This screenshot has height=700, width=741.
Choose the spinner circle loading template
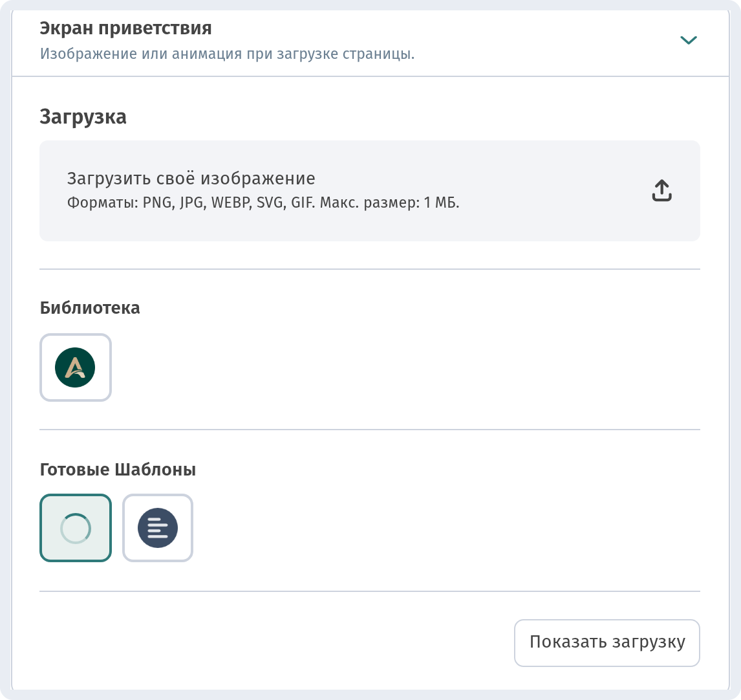[x=76, y=528]
